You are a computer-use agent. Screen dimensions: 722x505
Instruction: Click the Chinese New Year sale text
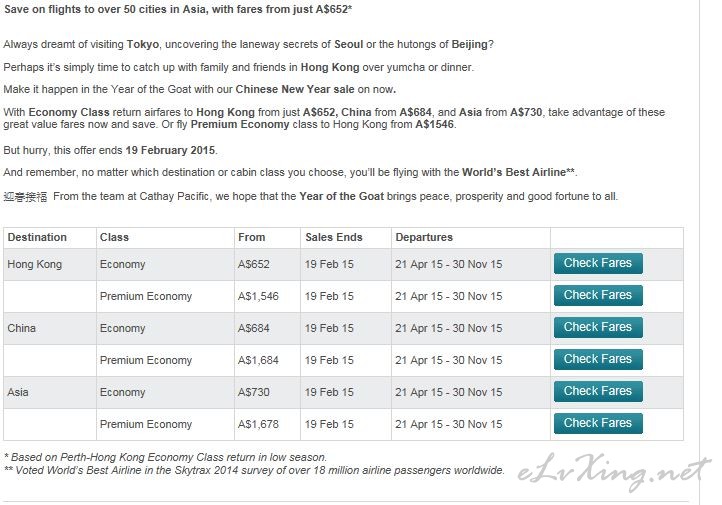[295, 89]
